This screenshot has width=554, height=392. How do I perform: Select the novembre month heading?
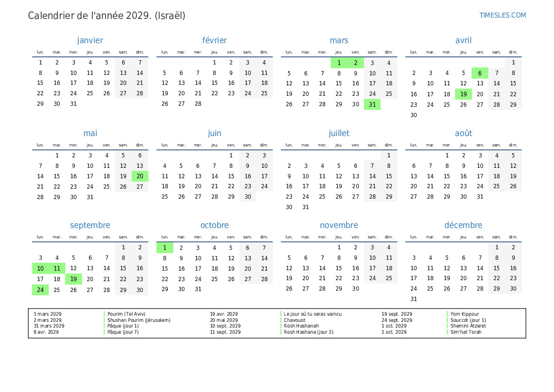[339, 225]
